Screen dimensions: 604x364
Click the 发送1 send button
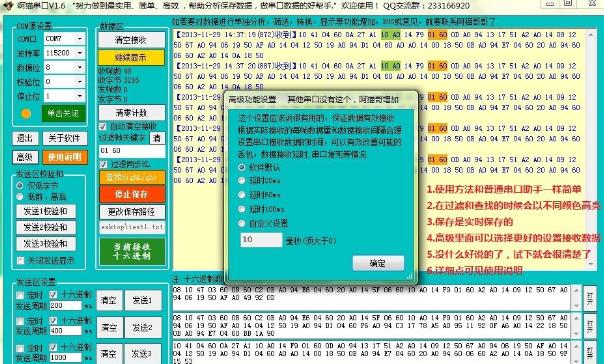tap(143, 300)
